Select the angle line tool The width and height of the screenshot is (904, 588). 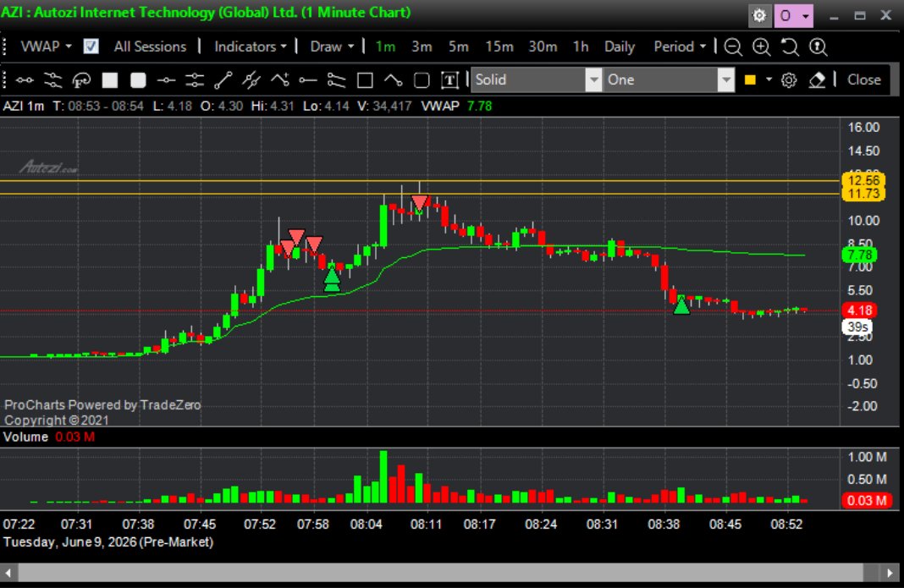[x=394, y=80]
